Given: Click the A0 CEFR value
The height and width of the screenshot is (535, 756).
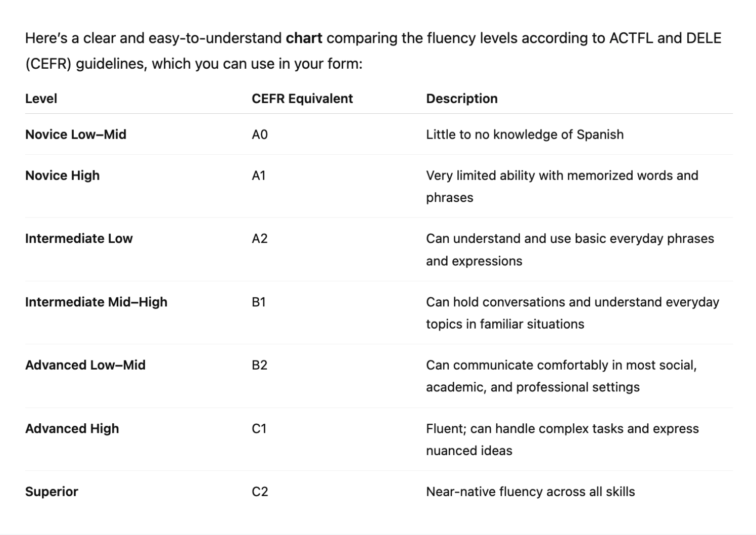Looking at the screenshot, I should click(260, 135).
